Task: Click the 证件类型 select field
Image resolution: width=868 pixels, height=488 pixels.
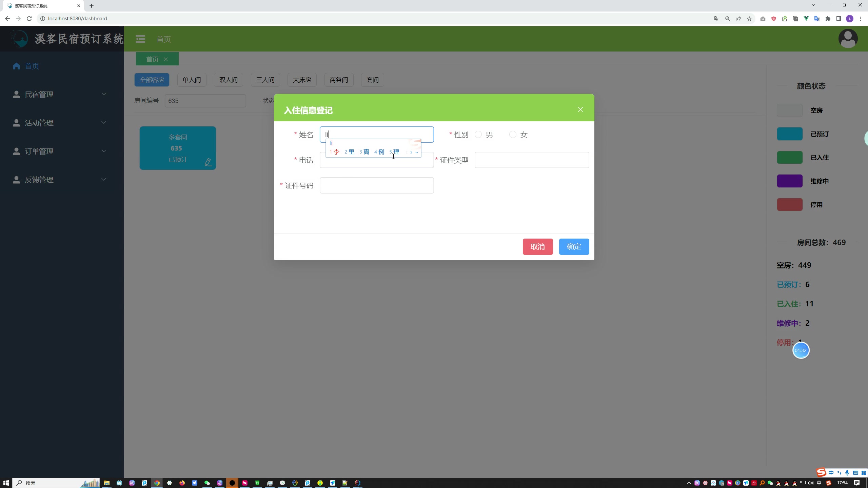Action: pos(532,160)
